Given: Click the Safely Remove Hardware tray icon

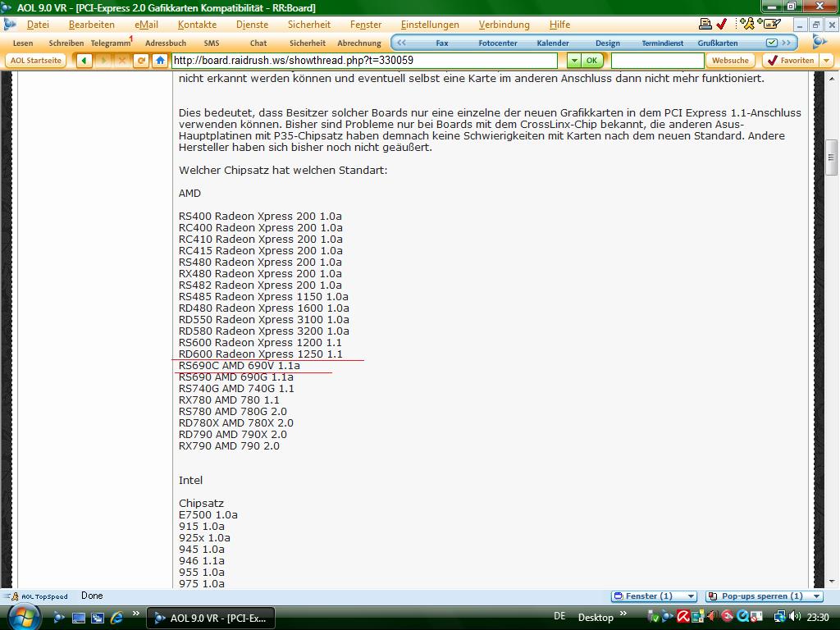Looking at the screenshot, I should (653, 617).
